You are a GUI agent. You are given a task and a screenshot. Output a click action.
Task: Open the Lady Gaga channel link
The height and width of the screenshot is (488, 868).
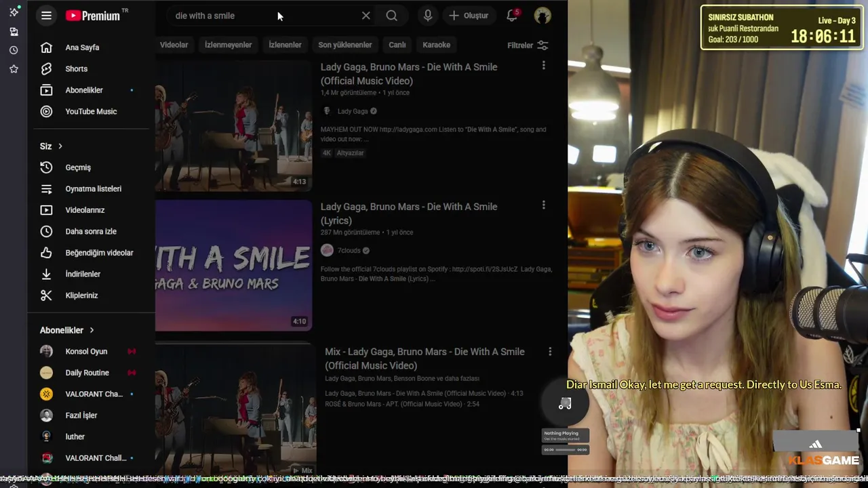coord(353,111)
